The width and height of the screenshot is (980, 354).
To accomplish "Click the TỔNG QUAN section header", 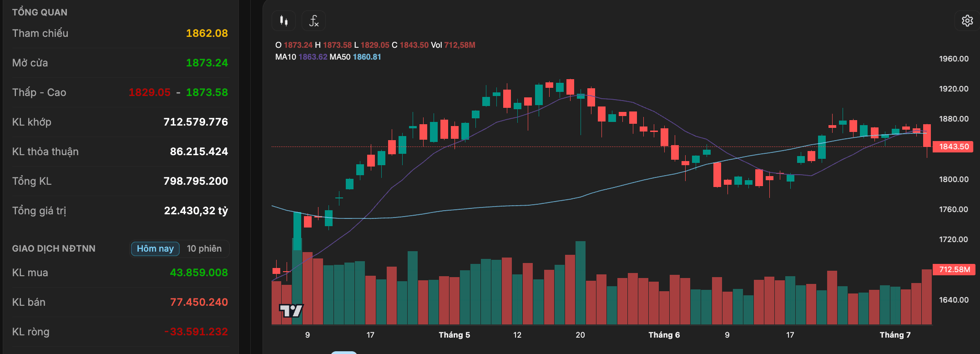I will [x=40, y=12].
